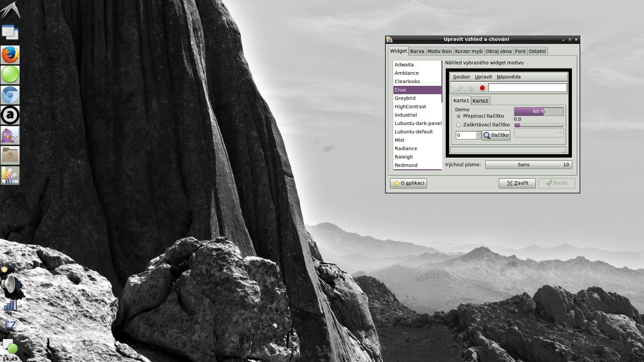Click the forward arrow in the preview toolbar
Screen dimensions: 644x362
coord(471,88)
